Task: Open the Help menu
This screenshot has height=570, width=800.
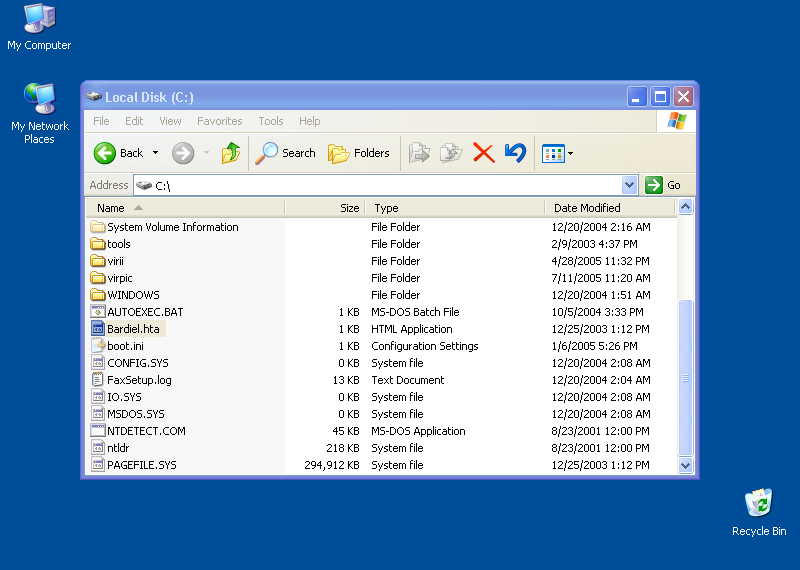Action: pos(310,121)
